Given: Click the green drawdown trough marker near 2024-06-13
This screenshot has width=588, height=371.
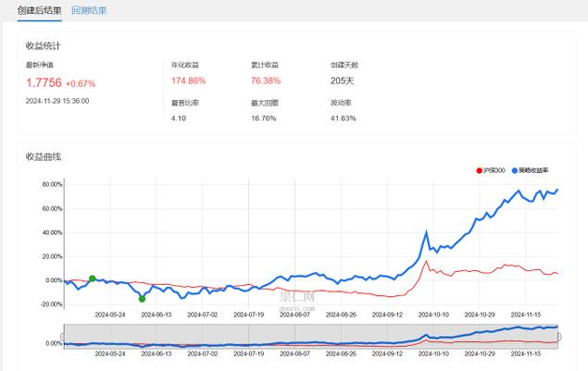Looking at the screenshot, I should pos(142,298).
